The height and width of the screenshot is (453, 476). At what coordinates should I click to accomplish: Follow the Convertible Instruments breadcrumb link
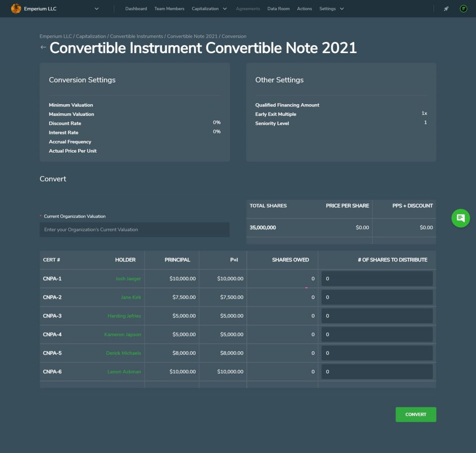pyautogui.click(x=136, y=36)
